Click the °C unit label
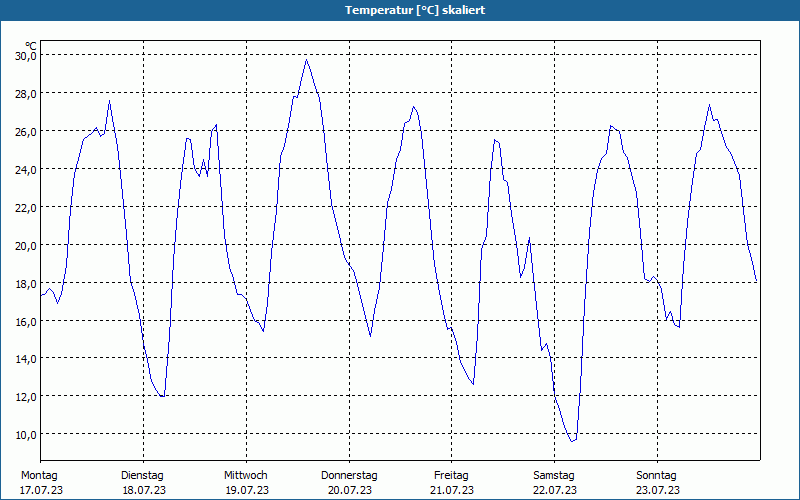 tap(31, 46)
